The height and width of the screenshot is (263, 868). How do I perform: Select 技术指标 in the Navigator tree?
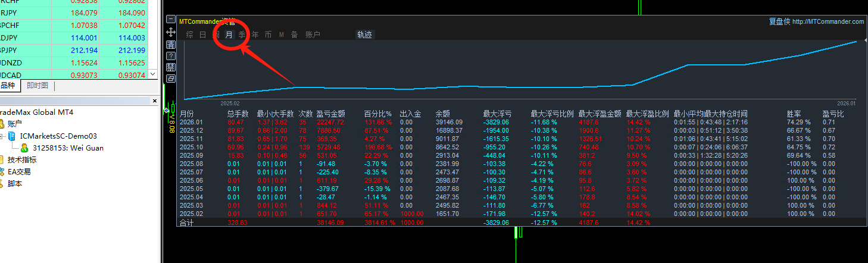22,159
